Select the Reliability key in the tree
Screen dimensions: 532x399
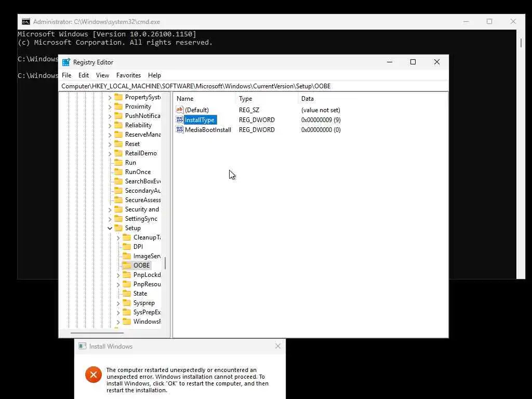[138, 125]
